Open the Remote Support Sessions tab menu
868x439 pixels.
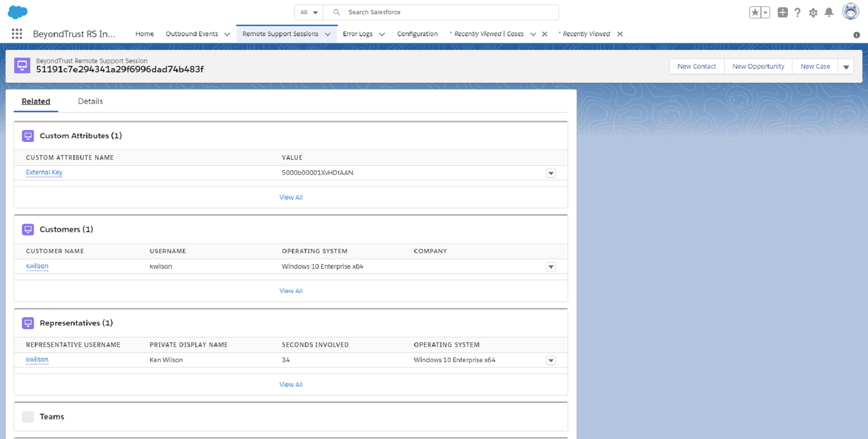point(327,33)
